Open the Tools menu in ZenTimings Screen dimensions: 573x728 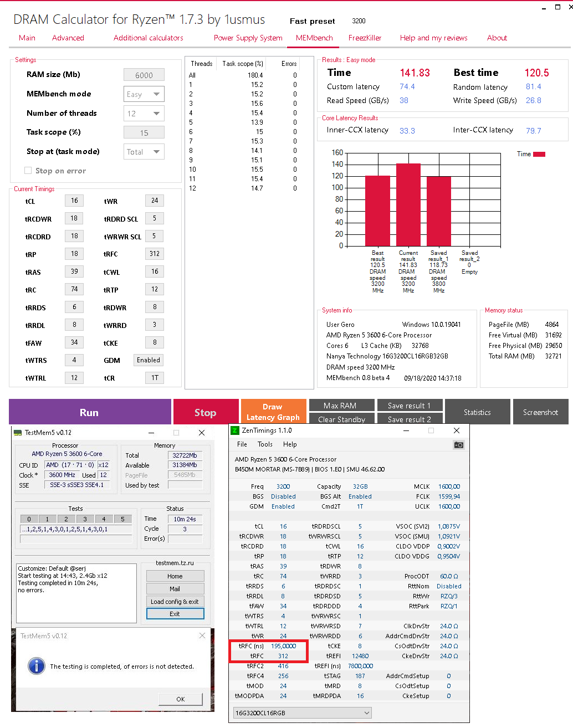[265, 444]
